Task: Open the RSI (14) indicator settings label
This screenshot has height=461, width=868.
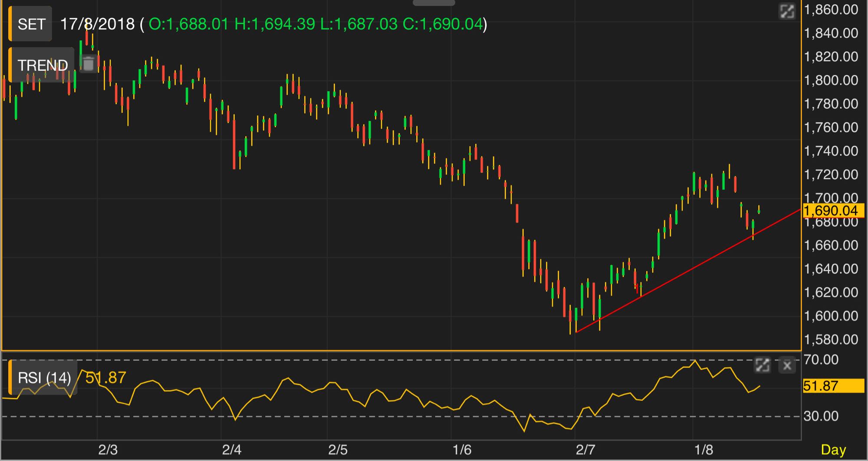Action: click(x=43, y=378)
